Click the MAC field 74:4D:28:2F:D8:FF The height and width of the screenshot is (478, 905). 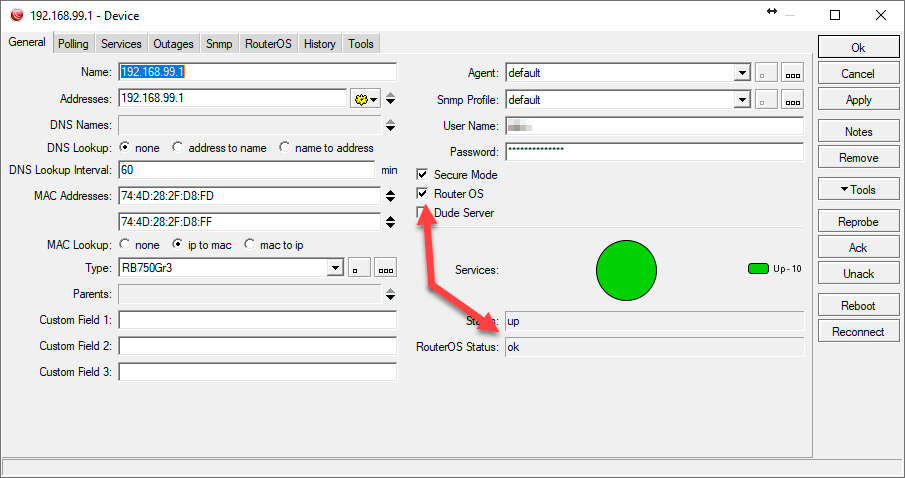tap(249, 222)
